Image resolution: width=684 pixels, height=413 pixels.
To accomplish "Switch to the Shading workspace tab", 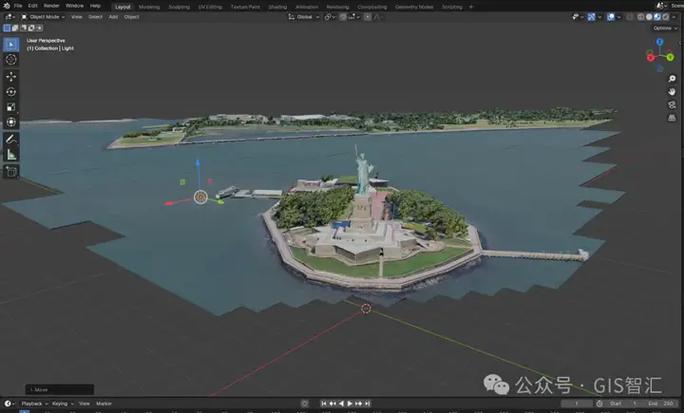I will point(277,7).
